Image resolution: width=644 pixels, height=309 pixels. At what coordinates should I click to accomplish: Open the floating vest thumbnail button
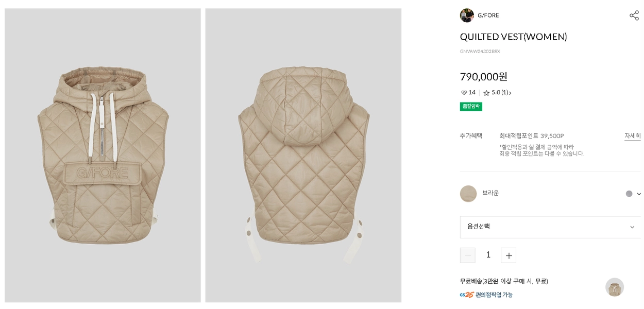614,287
